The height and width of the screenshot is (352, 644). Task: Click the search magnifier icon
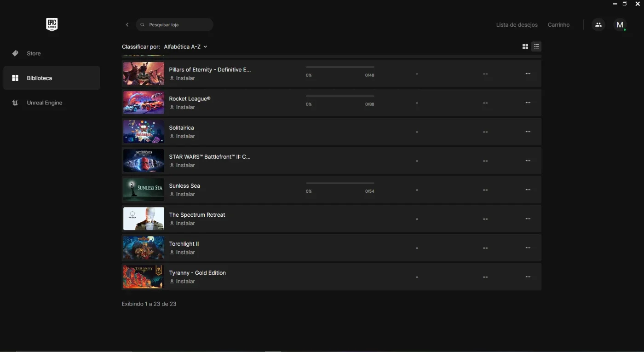143,25
